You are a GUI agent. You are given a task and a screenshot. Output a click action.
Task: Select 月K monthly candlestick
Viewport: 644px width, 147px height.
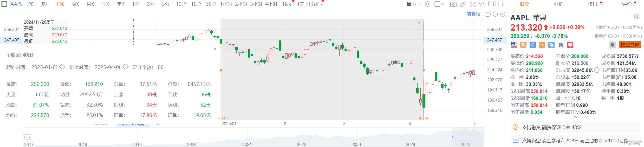pyautogui.click(x=90, y=4)
